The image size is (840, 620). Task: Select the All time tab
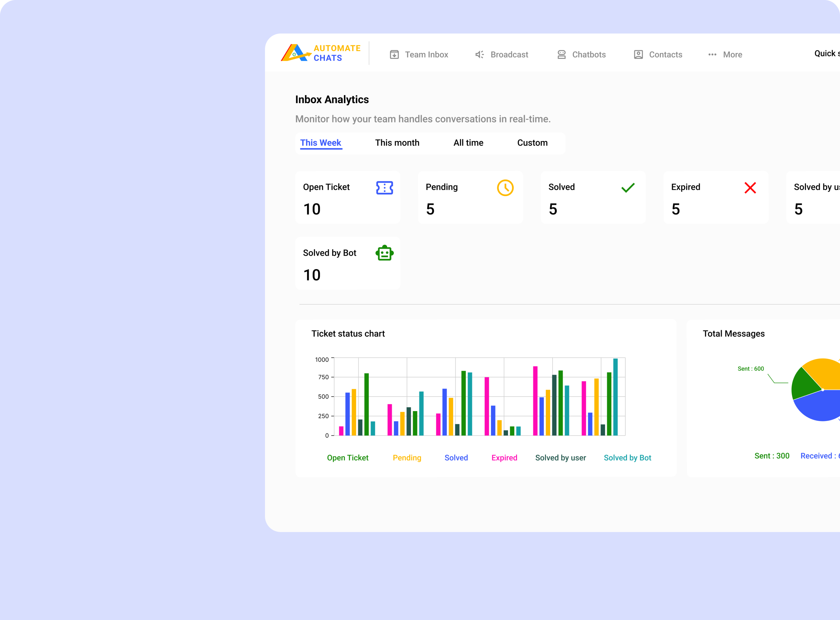pyautogui.click(x=468, y=143)
